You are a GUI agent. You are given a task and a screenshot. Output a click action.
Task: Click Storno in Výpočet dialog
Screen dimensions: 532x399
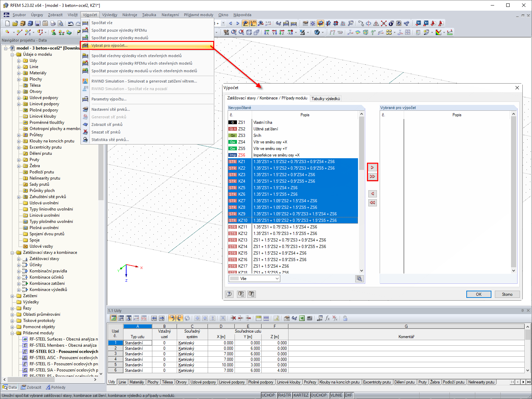(507, 294)
